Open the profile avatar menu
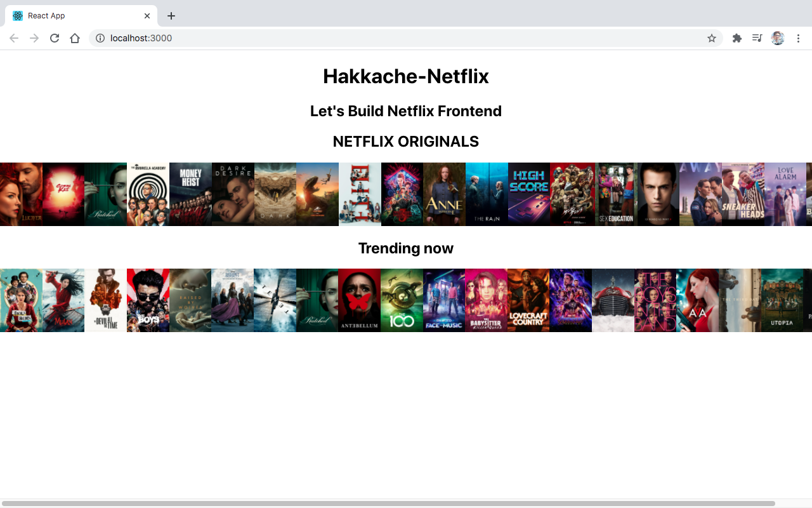 tap(778, 38)
